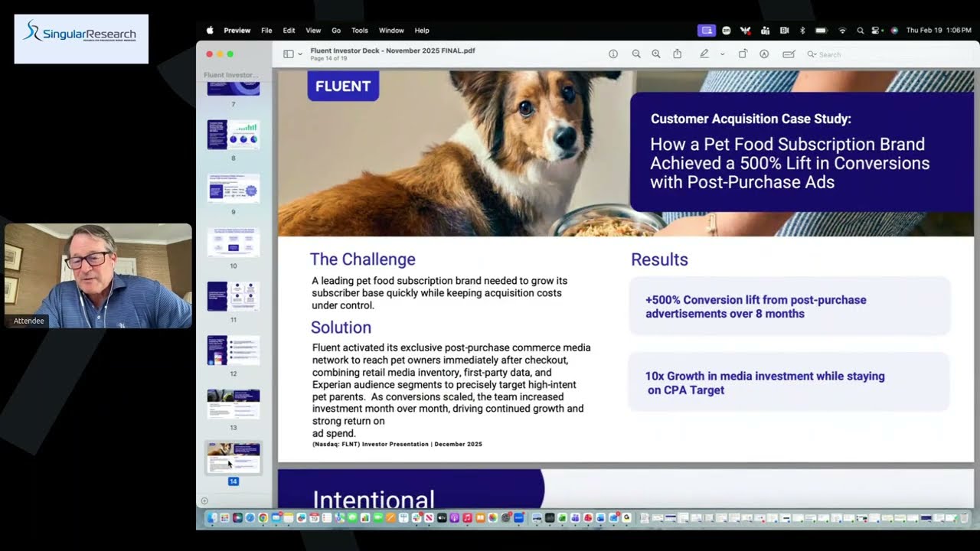This screenshot has height=551, width=980.
Task: Click the 'Page 14 of 19' subtitle
Action: click(328, 59)
